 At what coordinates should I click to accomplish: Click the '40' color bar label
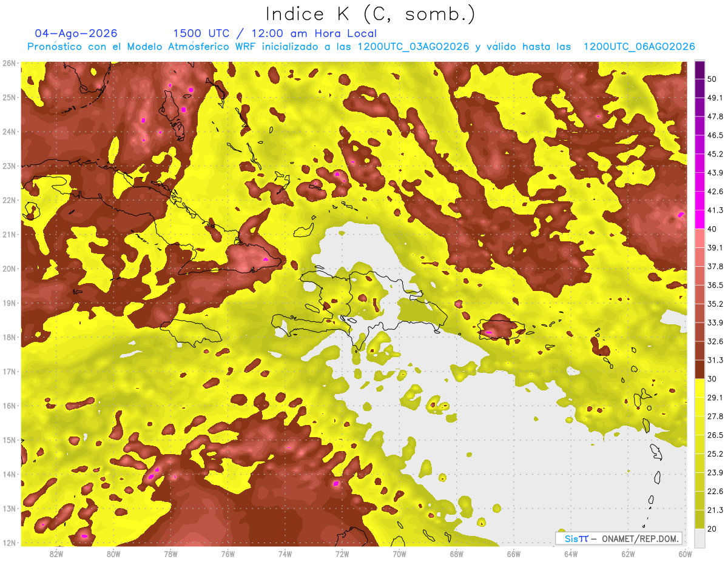pos(712,229)
